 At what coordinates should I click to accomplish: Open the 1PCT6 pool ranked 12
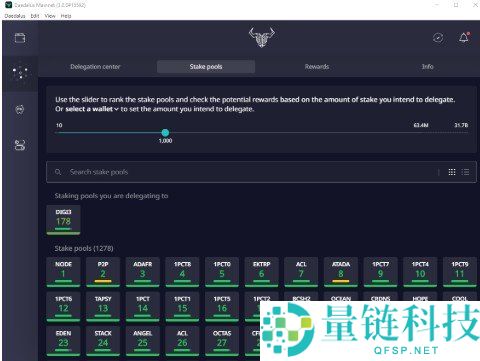(63, 307)
